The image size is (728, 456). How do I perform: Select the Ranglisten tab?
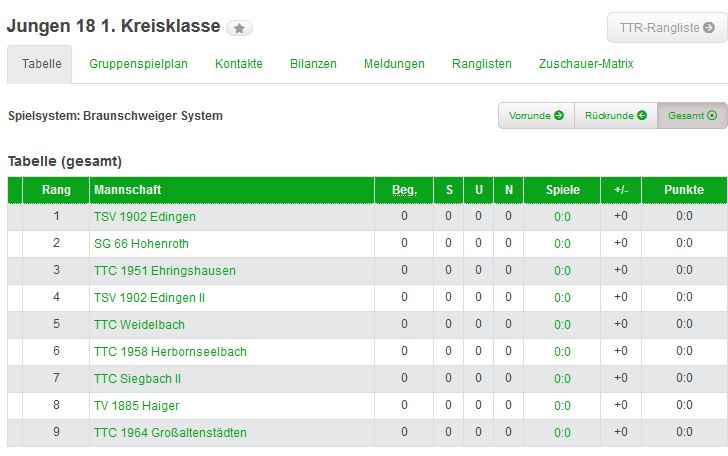tap(482, 64)
